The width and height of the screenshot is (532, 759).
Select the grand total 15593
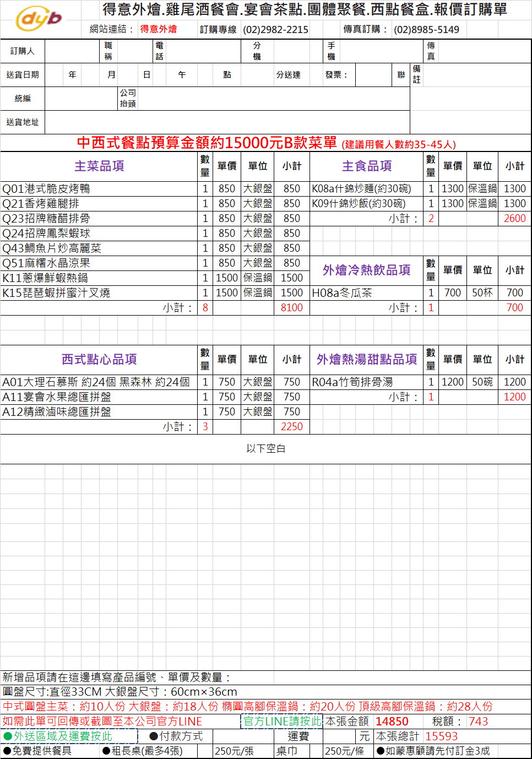point(442,736)
